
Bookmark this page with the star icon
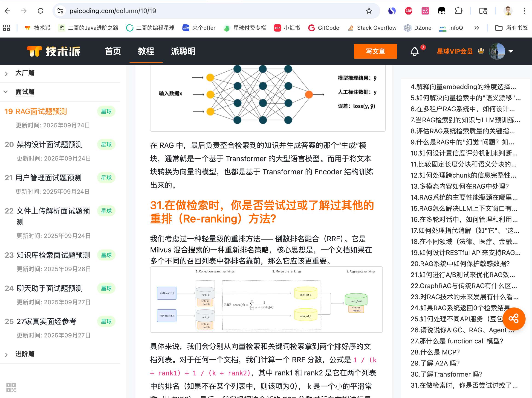(x=369, y=11)
